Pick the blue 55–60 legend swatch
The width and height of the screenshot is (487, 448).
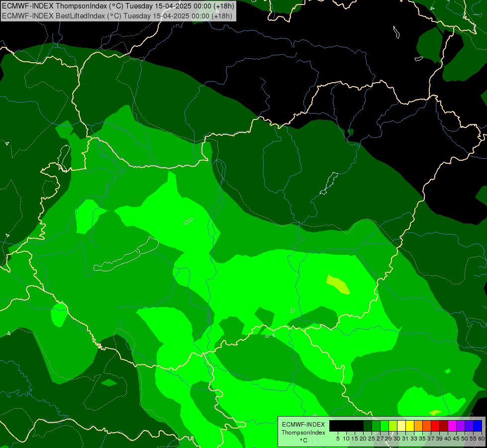pos(478,426)
